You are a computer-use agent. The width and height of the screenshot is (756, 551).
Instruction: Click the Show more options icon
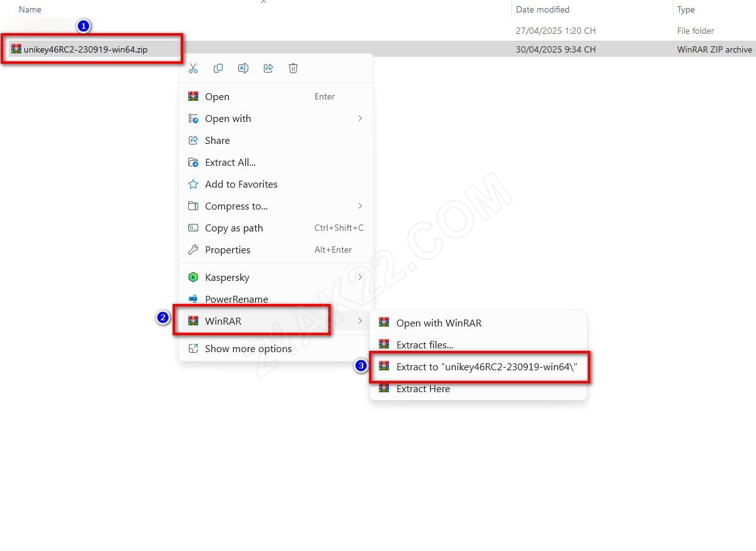[193, 348]
